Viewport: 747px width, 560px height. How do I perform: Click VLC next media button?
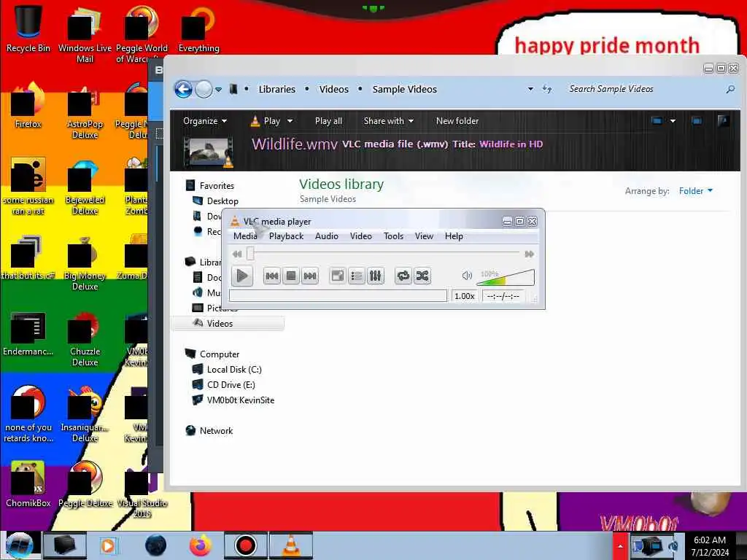[310, 276]
